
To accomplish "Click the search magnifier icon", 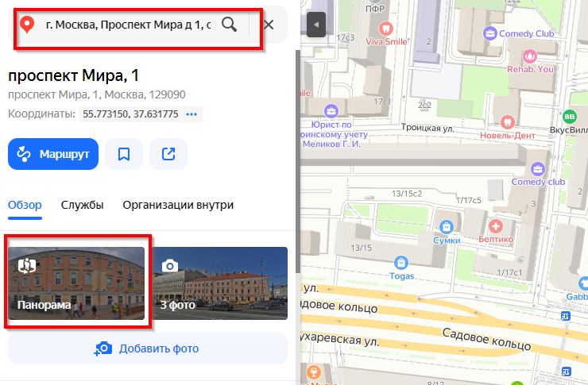I will (x=229, y=24).
